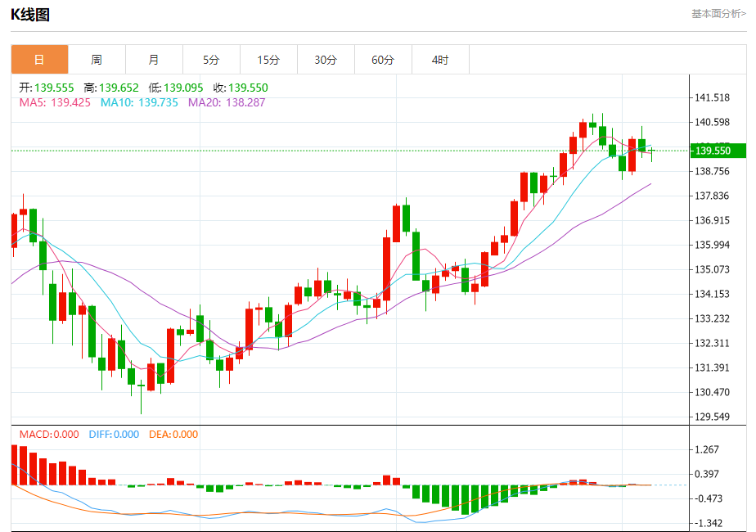Click the last candlestick on the chart
The height and width of the screenshot is (532, 756).
point(652,153)
